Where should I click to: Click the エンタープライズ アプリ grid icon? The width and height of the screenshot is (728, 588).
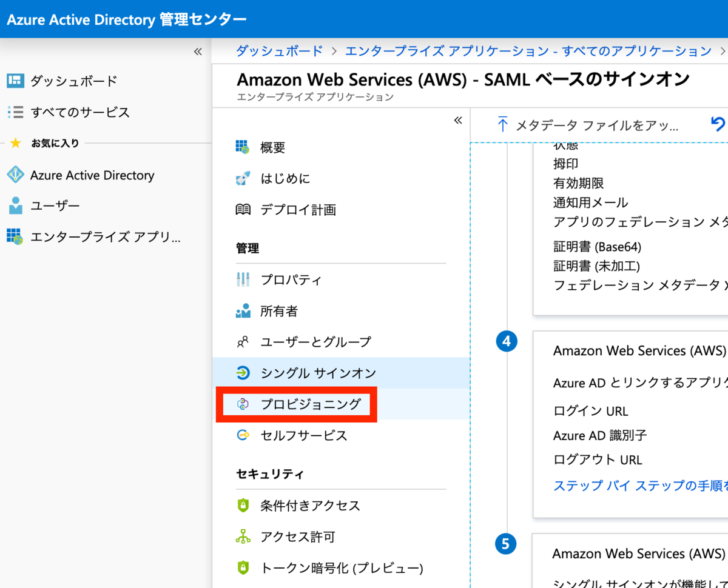(15, 236)
